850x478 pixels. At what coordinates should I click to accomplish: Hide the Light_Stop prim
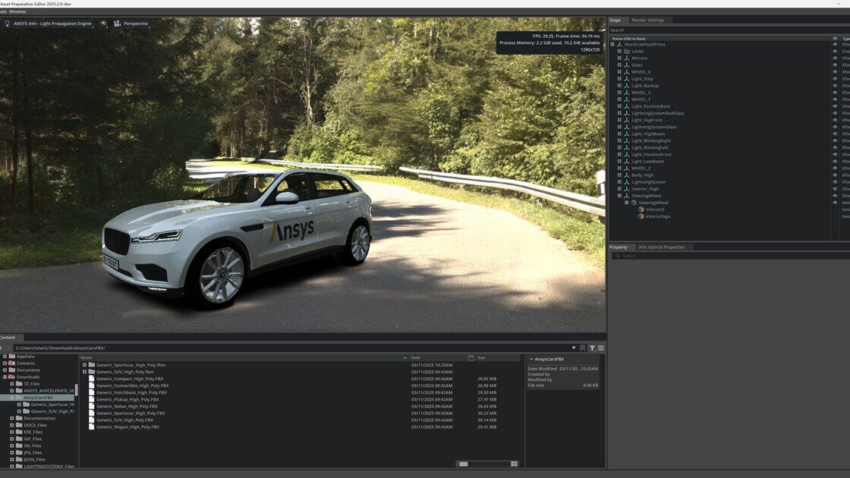835,79
